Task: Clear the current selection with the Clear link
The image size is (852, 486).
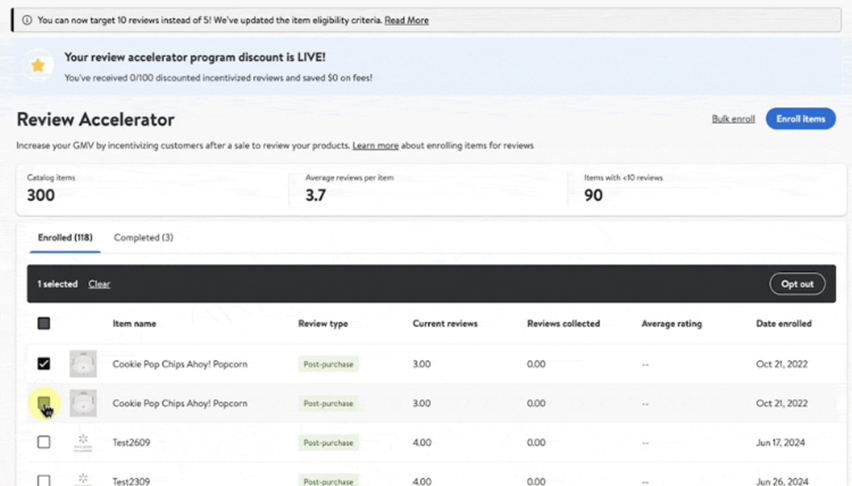Action: coord(99,284)
